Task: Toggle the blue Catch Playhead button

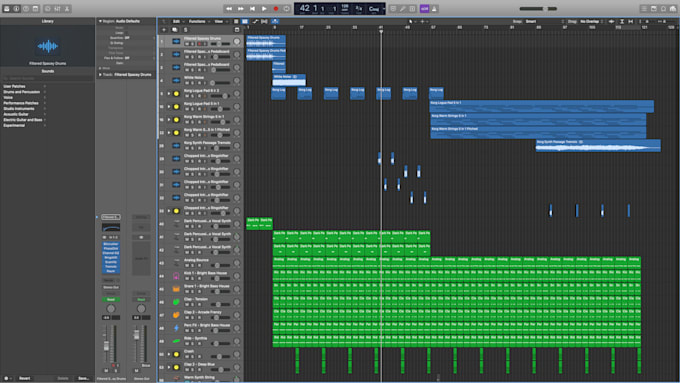Action: [275, 21]
